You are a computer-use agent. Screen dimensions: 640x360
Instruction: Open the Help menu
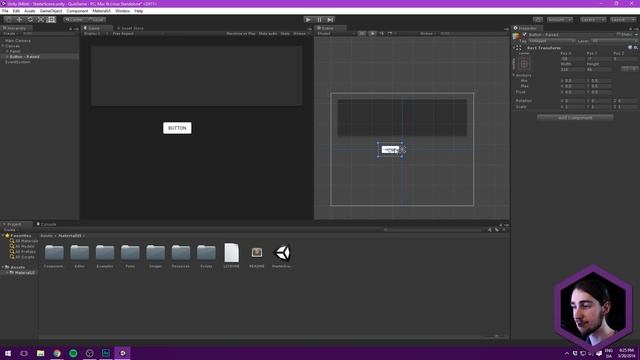pos(139,11)
